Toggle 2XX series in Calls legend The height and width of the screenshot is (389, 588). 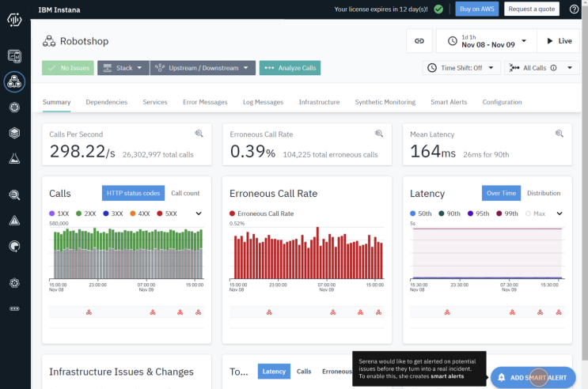pyautogui.click(x=86, y=213)
